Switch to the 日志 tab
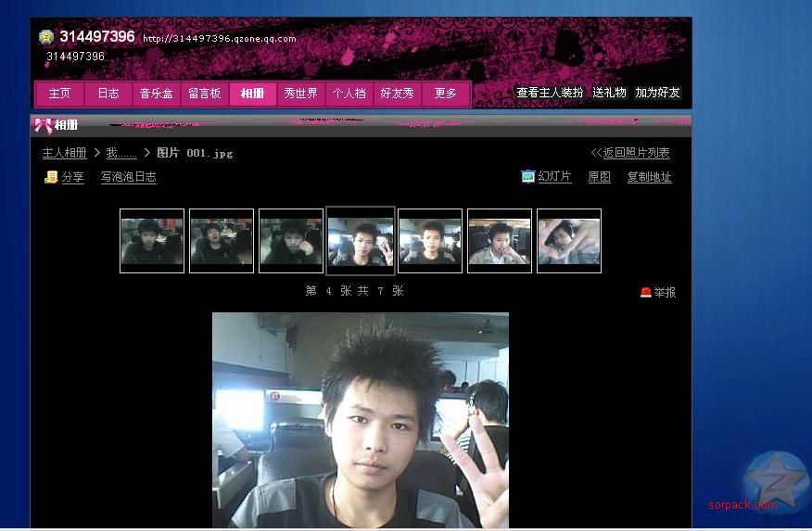The image size is (812, 531). pos(108,94)
